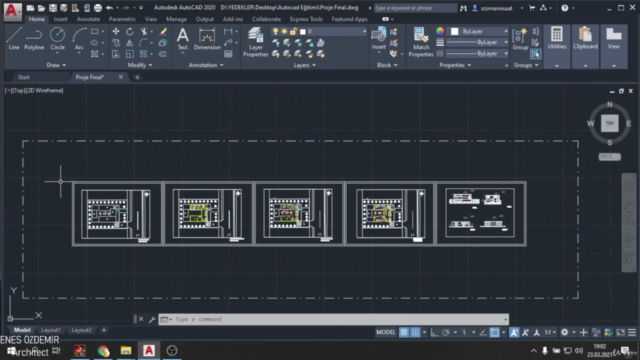Switch to the Start file tab

24,77
